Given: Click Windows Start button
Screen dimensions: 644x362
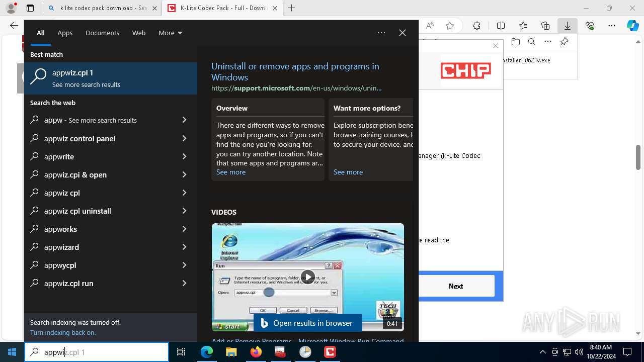Looking at the screenshot, I should point(12,352).
